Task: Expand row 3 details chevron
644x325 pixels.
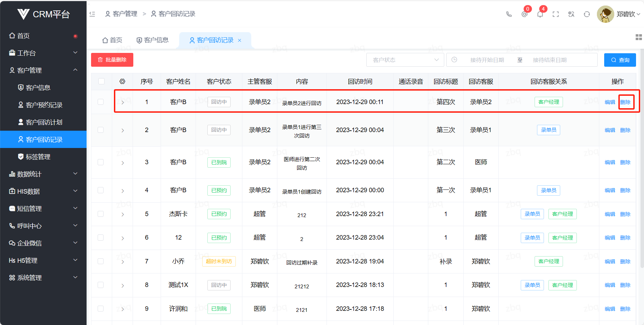Action: click(x=123, y=162)
